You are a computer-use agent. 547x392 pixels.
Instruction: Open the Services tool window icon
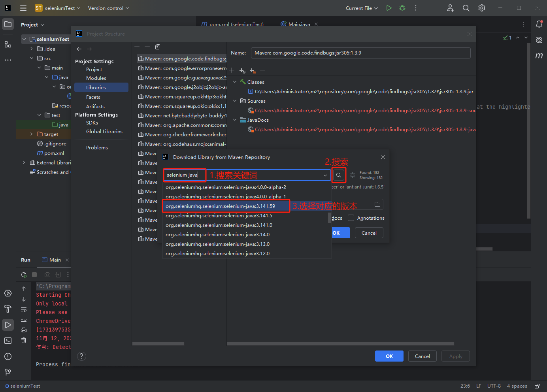[8, 293]
